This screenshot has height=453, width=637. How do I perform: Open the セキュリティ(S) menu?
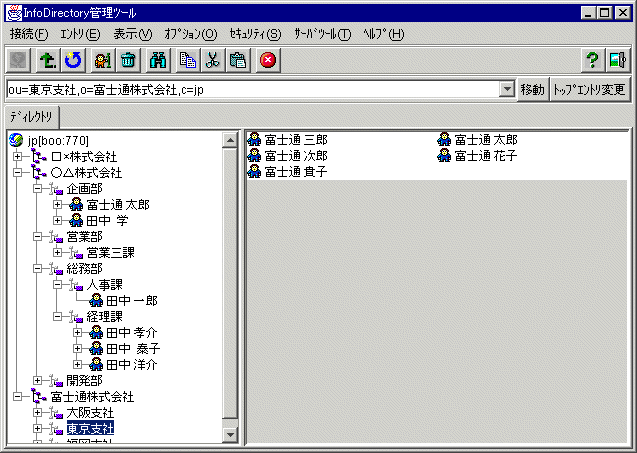(255, 34)
